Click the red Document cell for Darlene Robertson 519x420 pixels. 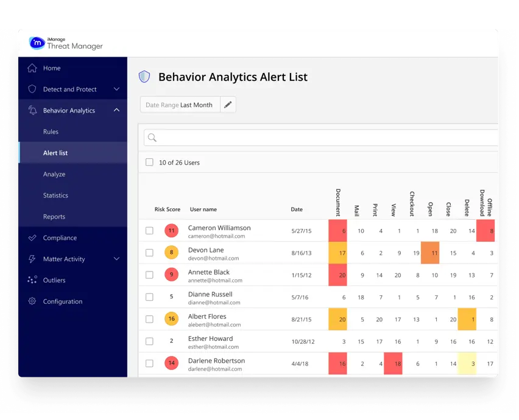point(337,363)
